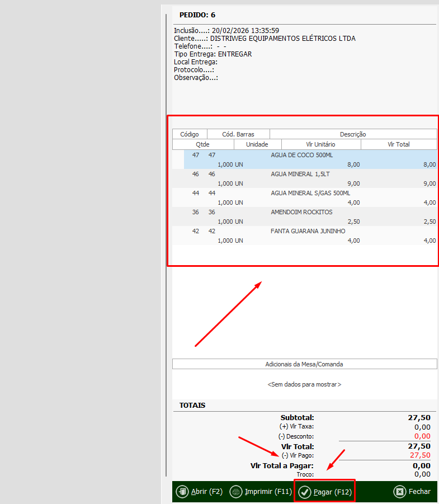Click the Imprimir printer icon
Viewport: 439px width, 504px height.
(x=236, y=492)
